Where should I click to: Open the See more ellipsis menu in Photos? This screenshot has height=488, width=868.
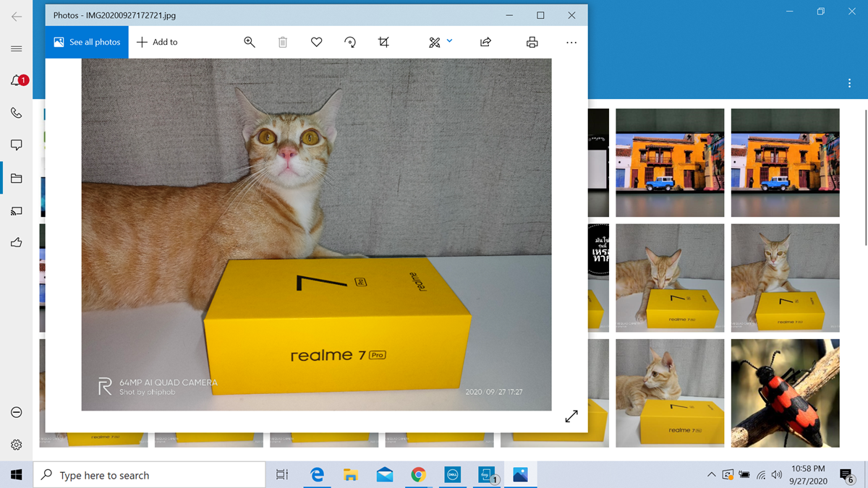tap(571, 42)
